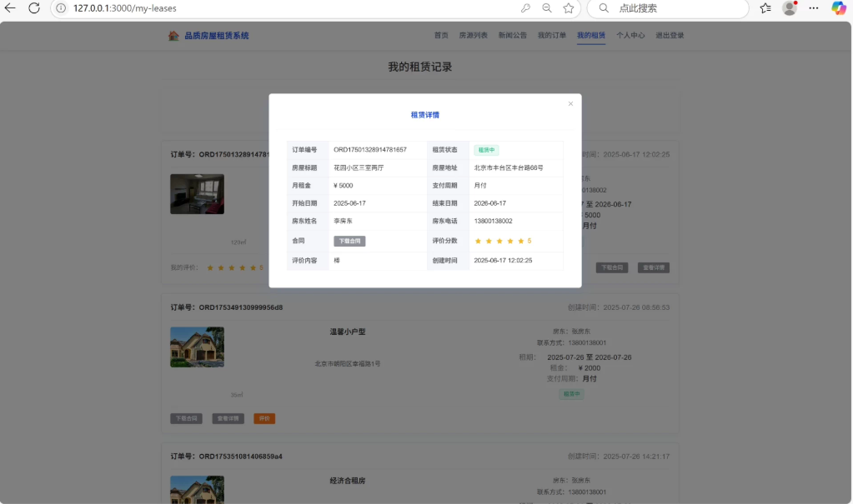Viewport: 853px width, 504px height.
Task: Click end date 2026-06-17 cell
Action: click(x=489, y=203)
